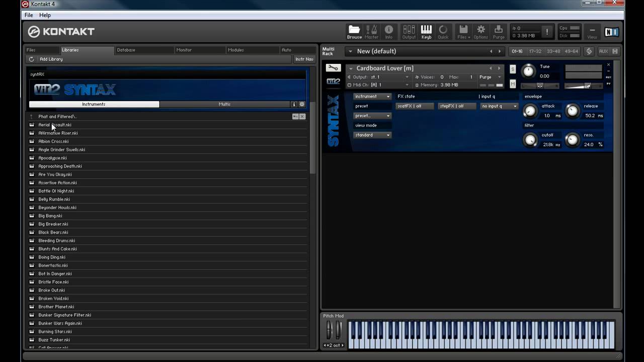This screenshot has height=362, width=644.
Task: Open the Master editor
Action: point(371,32)
